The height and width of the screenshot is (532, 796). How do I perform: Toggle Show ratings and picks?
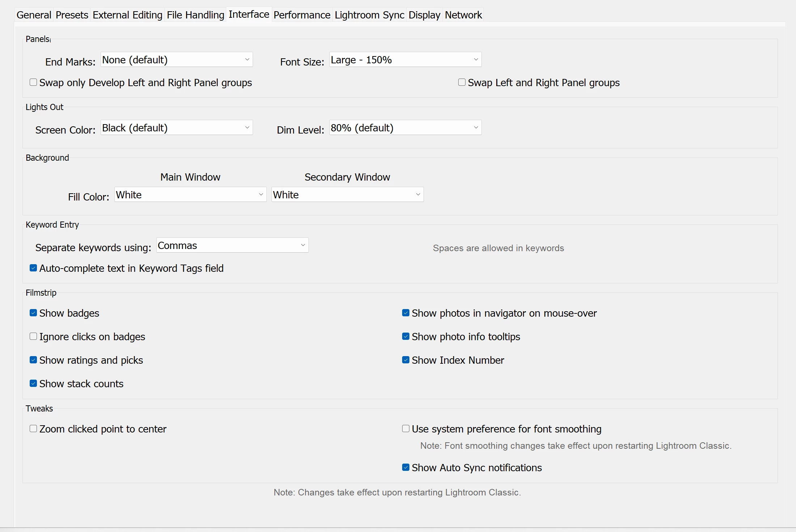pyautogui.click(x=33, y=360)
